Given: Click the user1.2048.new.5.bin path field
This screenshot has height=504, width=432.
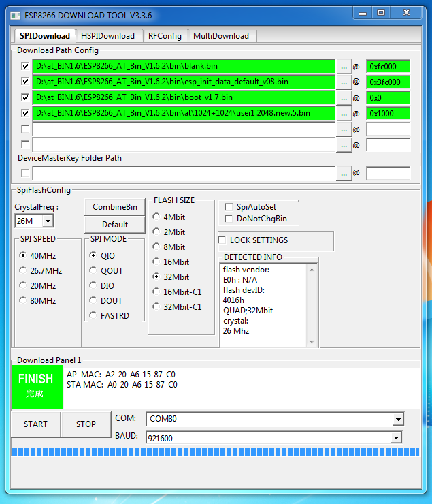Looking at the screenshot, I should coord(184,113).
